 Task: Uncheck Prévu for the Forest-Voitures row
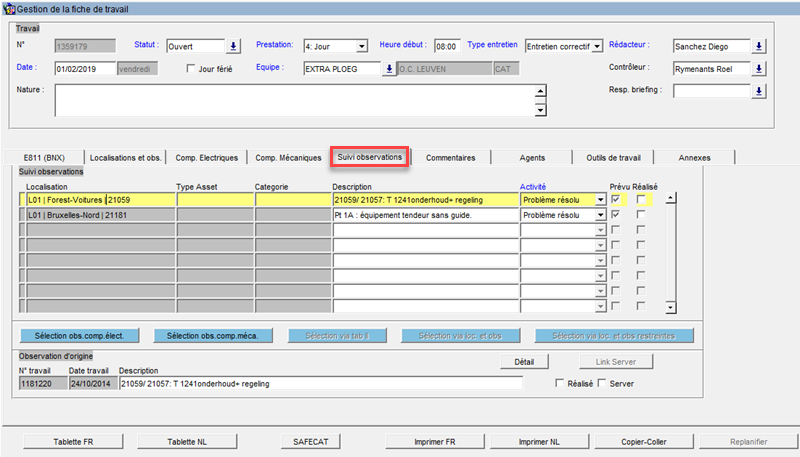[x=616, y=199]
